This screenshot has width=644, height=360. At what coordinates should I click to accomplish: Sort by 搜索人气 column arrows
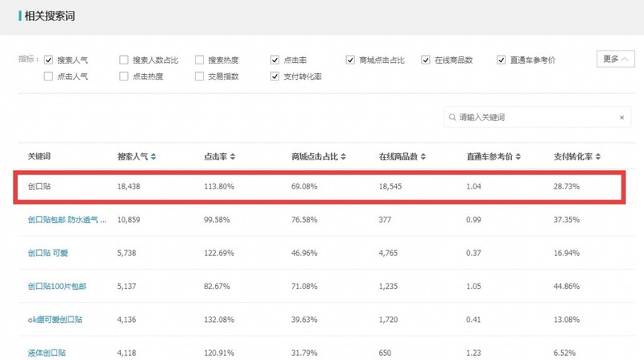click(153, 156)
